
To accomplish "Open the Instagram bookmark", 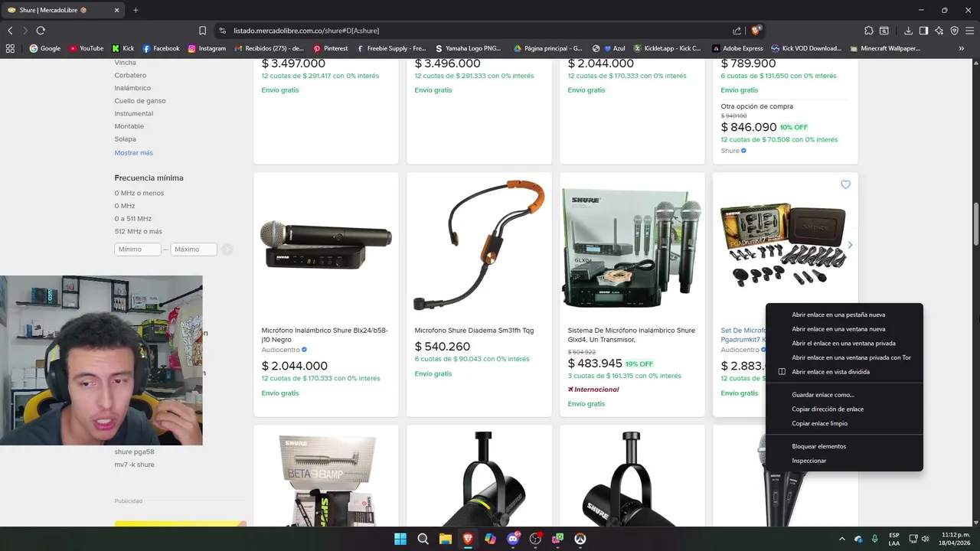I will click(207, 48).
